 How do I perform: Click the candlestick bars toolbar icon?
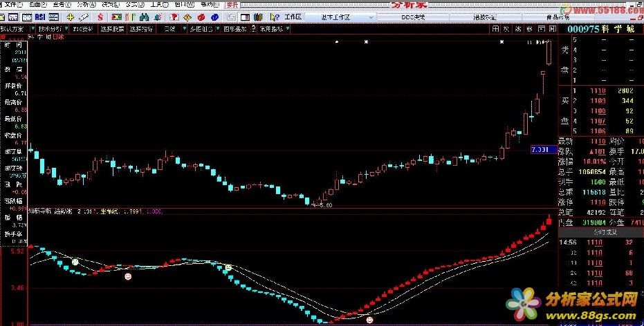[x=130, y=17]
